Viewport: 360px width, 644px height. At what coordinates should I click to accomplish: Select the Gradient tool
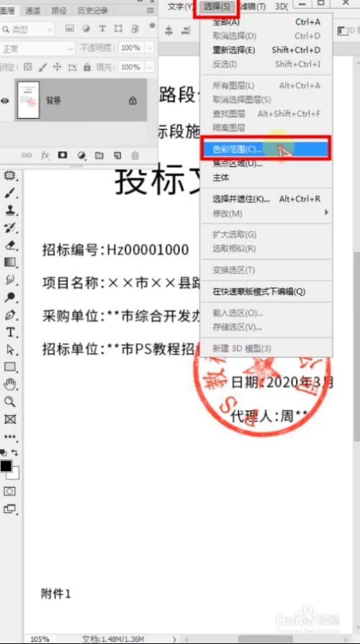[x=10, y=262]
